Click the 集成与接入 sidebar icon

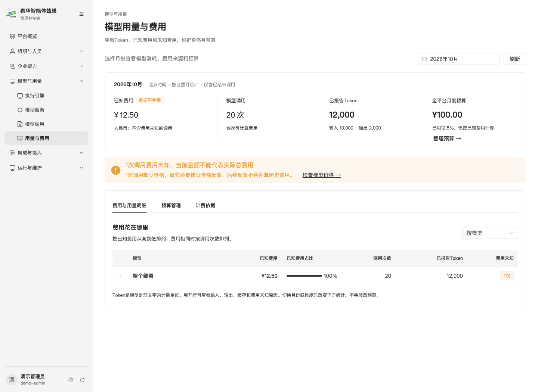[x=12, y=153]
